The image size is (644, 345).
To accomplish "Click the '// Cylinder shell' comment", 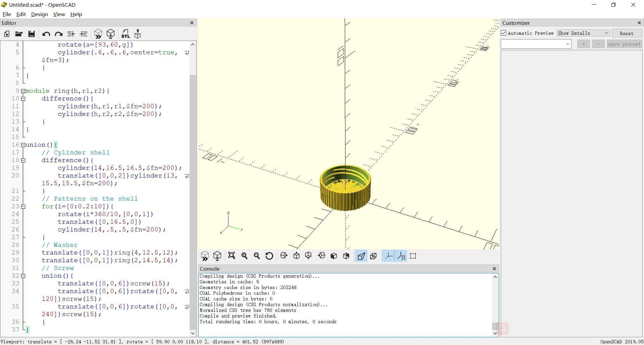I will tap(75, 152).
